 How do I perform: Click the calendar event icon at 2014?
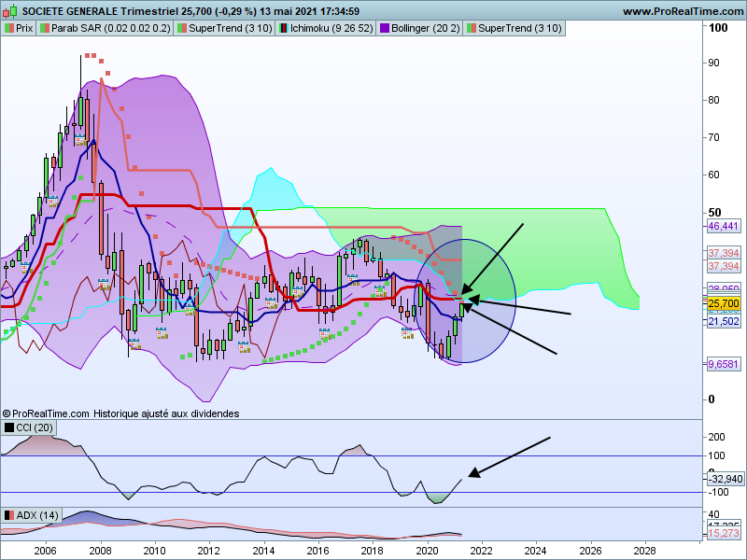[x=271, y=303]
